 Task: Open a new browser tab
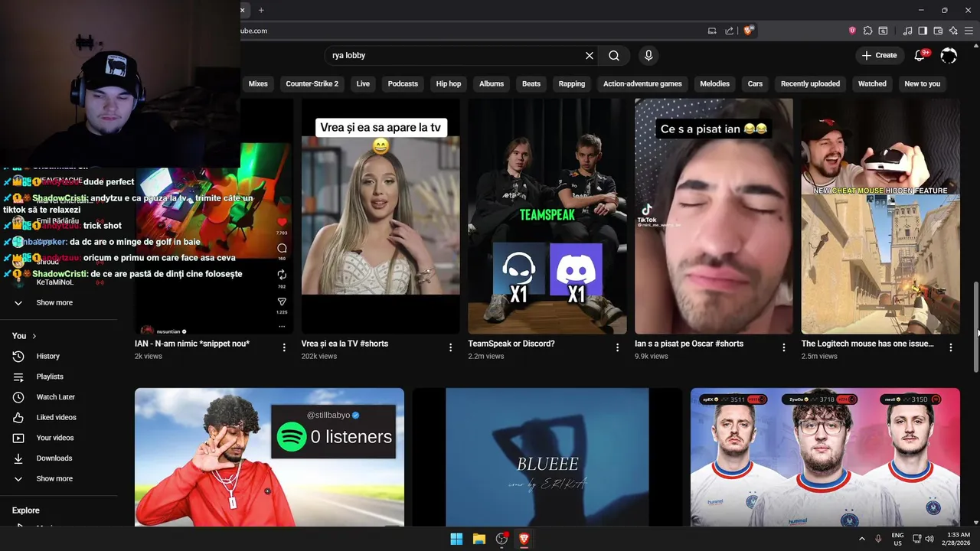point(261,10)
